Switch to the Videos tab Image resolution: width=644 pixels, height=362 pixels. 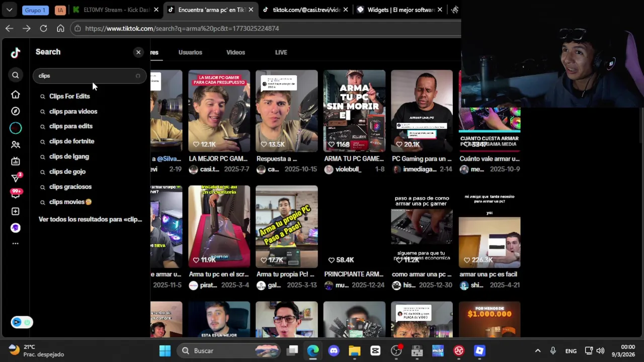(235, 52)
